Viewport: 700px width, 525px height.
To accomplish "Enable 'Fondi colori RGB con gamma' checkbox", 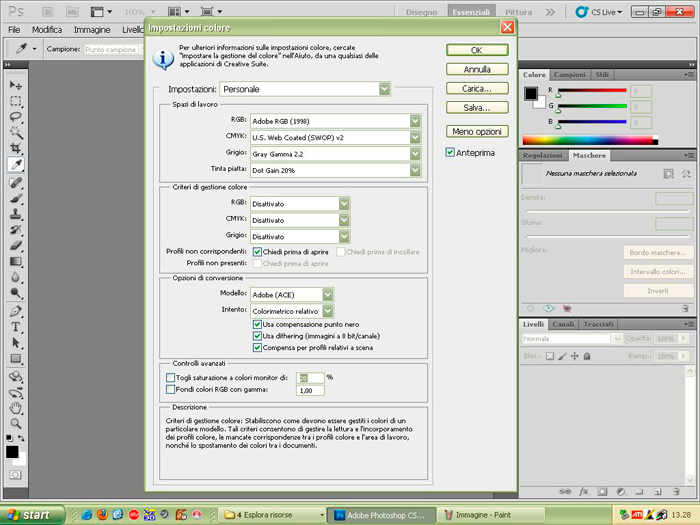I will coord(170,390).
